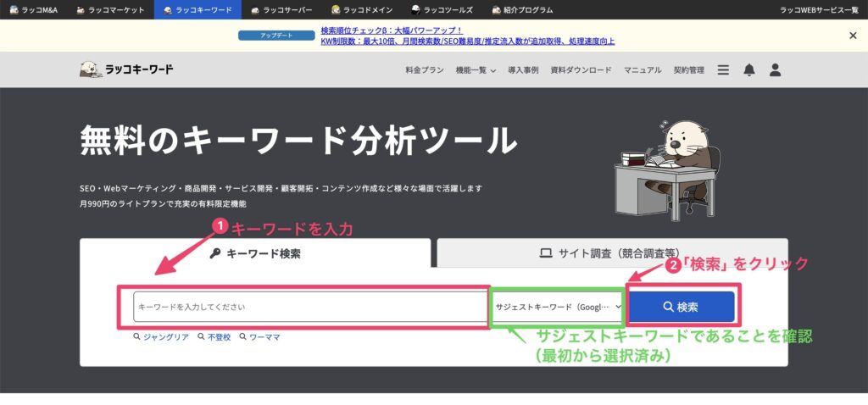Open the ラッコサーバー service tab
The image size is (868, 405).
coord(281,9)
